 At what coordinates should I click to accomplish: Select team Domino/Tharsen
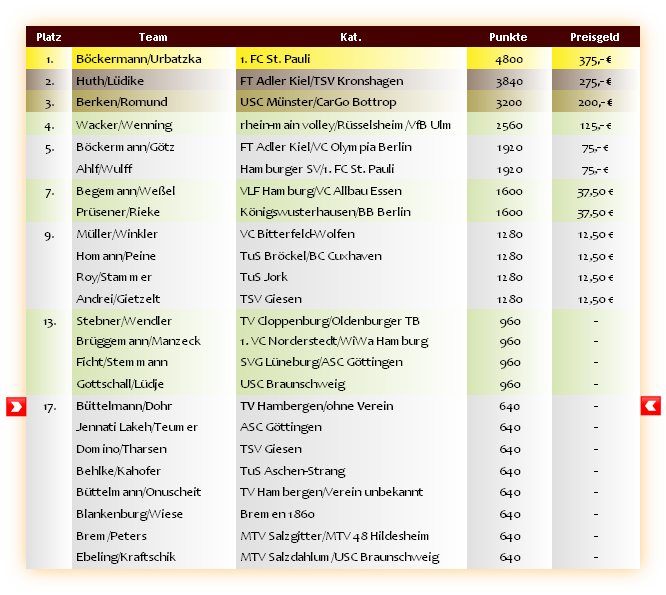[x=121, y=449]
